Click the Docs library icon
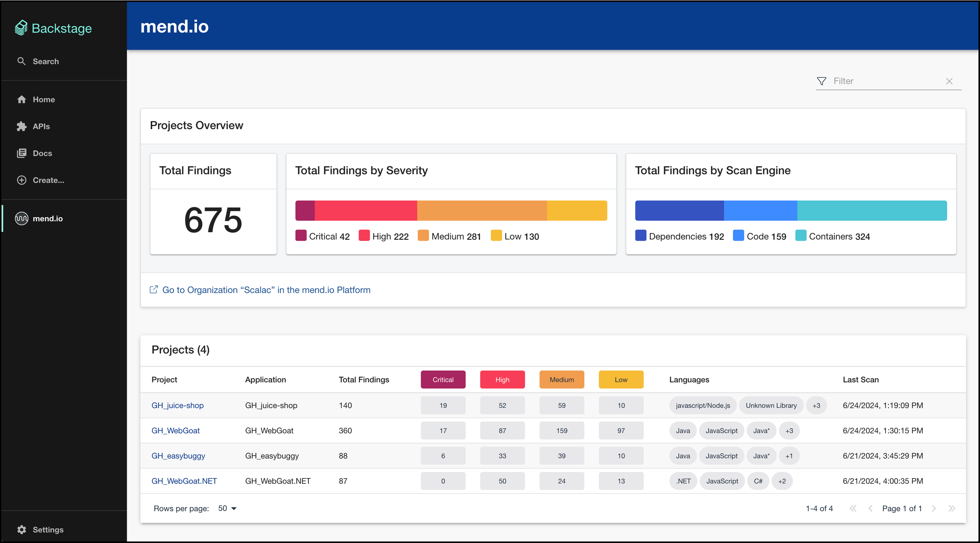This screenshot has width=980, height=543. tap(22, 153)
